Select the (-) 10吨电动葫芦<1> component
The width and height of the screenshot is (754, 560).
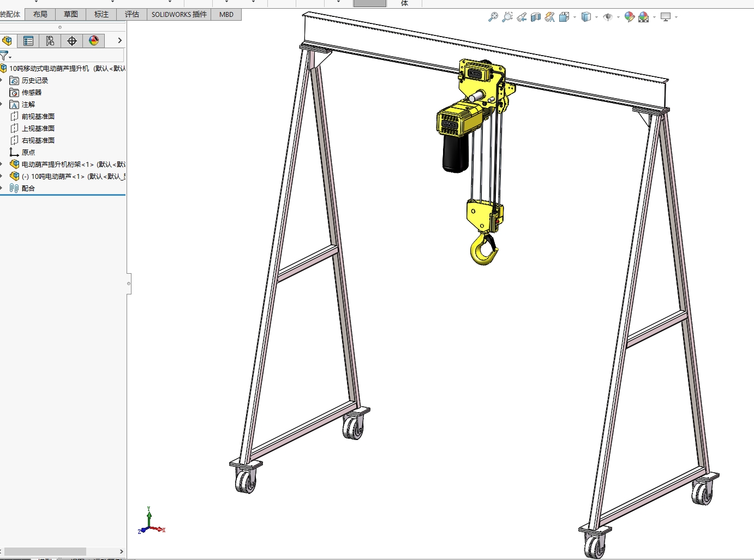point(68,177)
